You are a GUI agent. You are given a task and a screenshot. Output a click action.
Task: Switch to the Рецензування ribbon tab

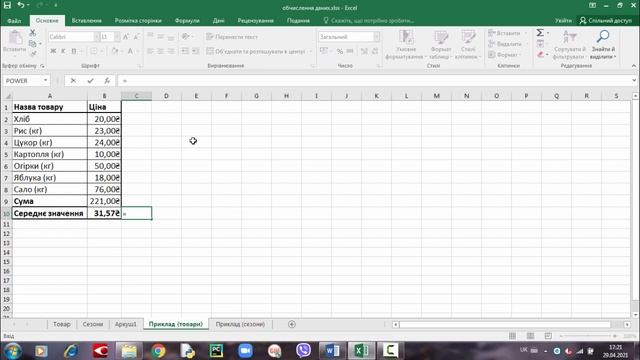[256, 20]
